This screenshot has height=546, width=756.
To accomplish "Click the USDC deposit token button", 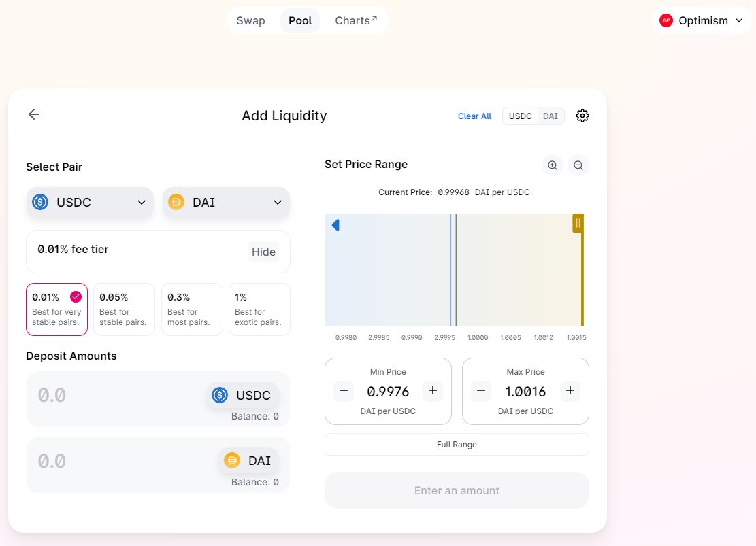I will 242,395.
